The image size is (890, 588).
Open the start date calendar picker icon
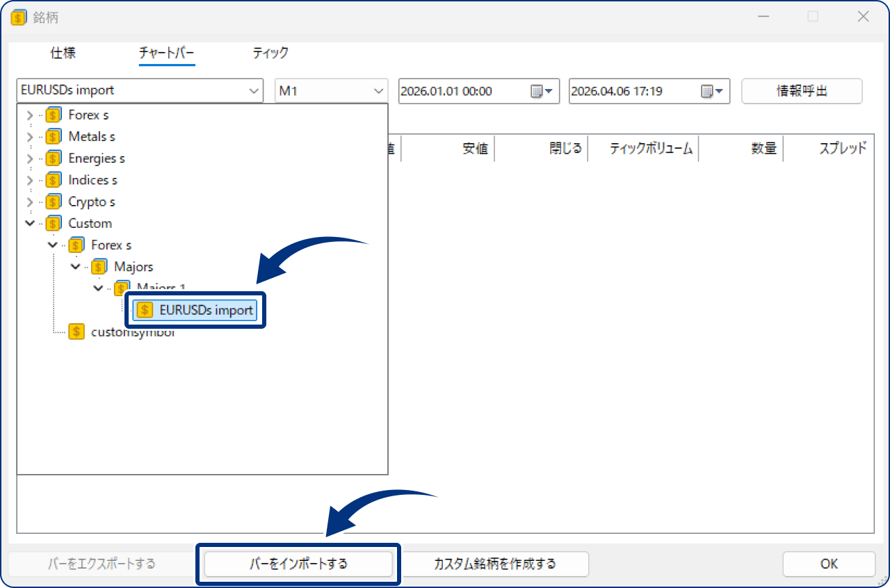point(541,91)
